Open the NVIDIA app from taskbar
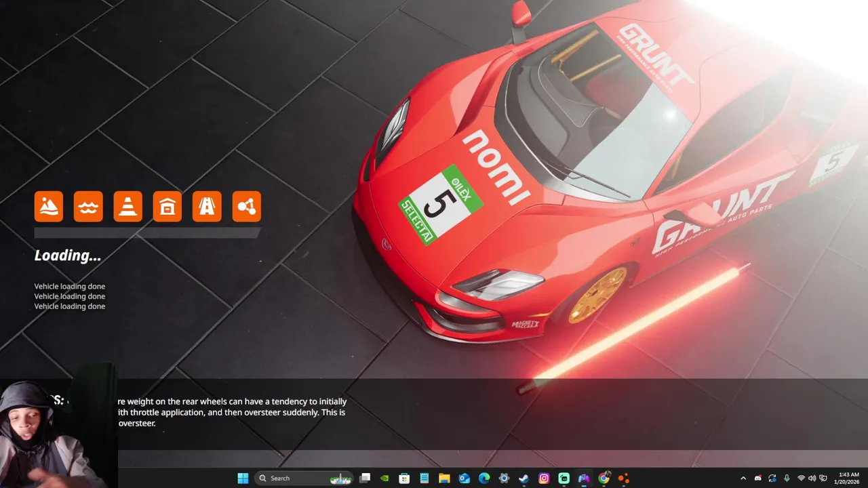Image resolution: width=868 pixels, height=488 pixels. (x=384, y=478)
